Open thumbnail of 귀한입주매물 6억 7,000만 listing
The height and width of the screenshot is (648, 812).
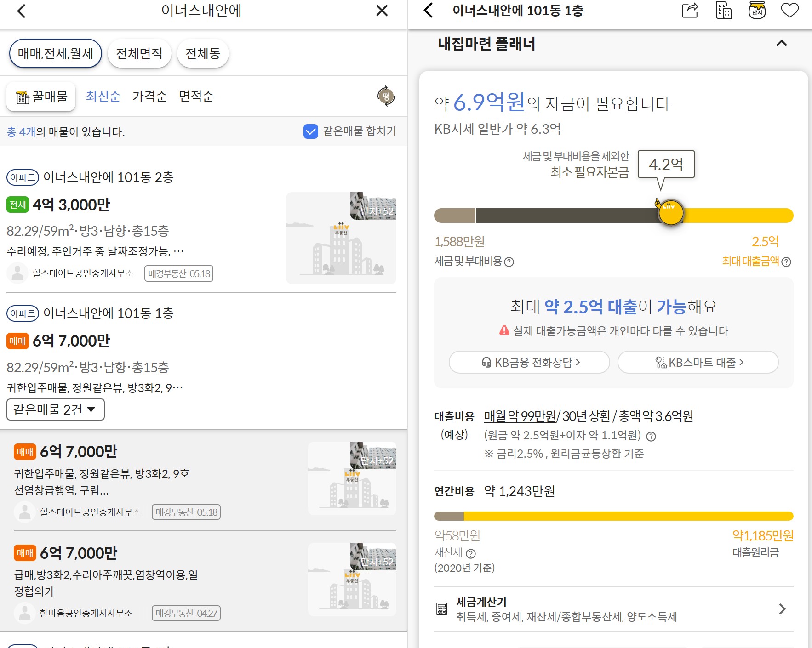click(x=352, y=478)
